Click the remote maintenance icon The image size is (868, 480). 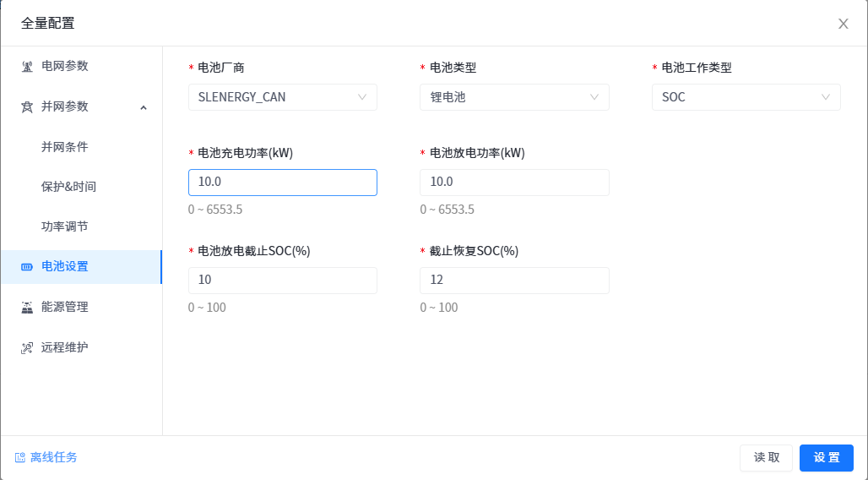(27, 348)
